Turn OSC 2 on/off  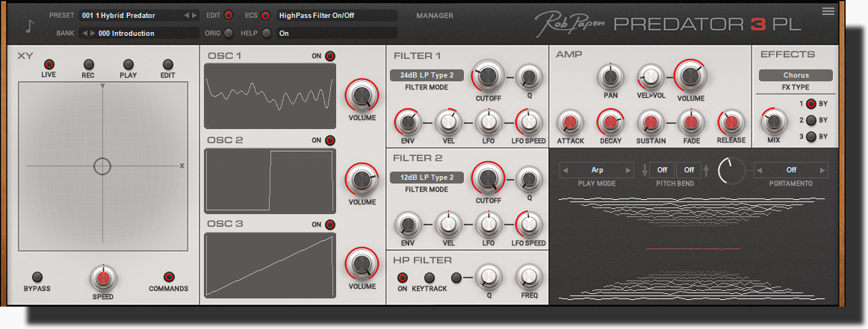[330, 140]
